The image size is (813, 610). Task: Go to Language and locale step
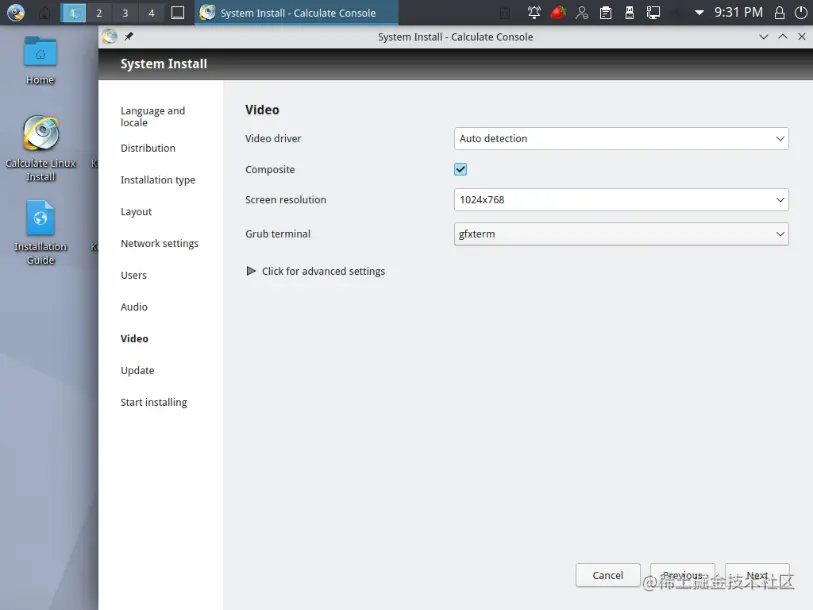pyautogui.click(x=152, y=117)
